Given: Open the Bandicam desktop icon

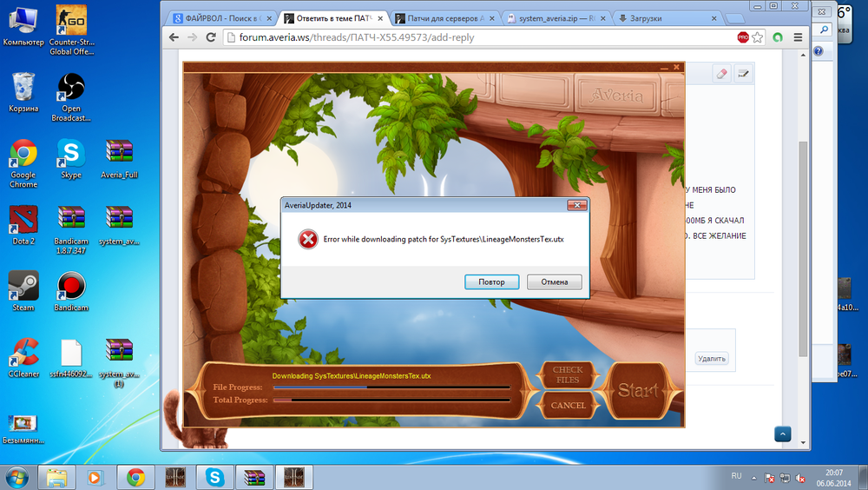Looking at the screenshot, I should point(71,288).
